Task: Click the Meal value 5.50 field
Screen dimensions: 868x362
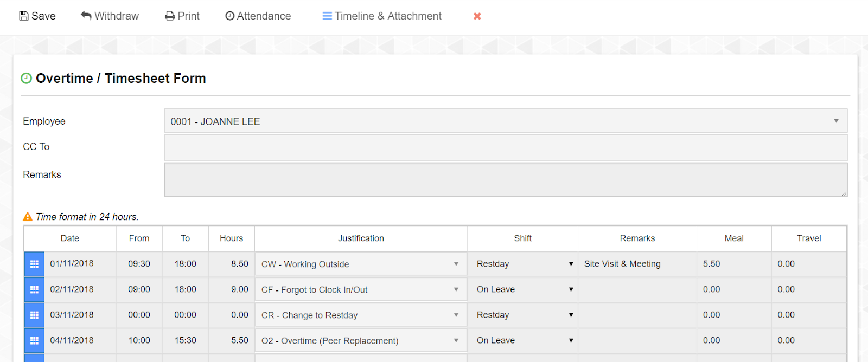Action: click(733, 264)
